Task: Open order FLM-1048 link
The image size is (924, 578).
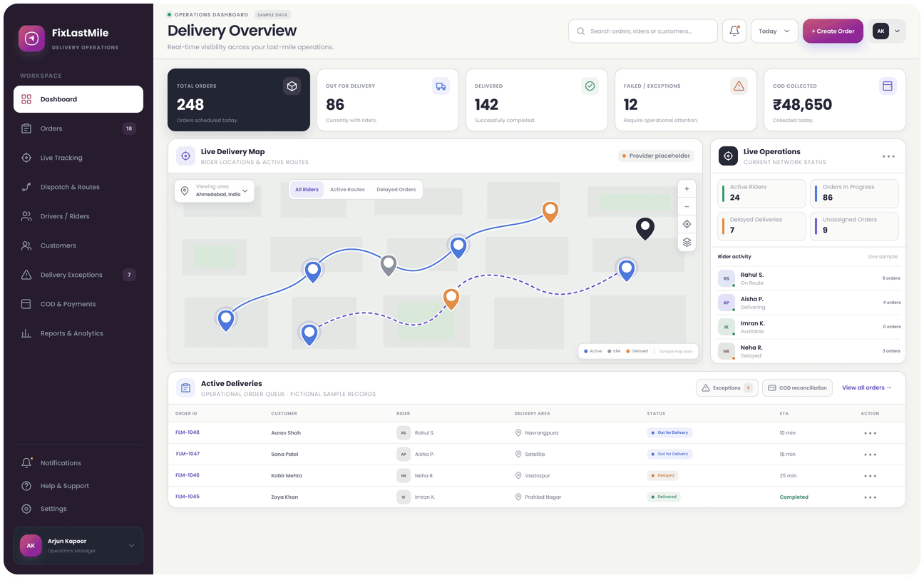Action: (188, 432)
